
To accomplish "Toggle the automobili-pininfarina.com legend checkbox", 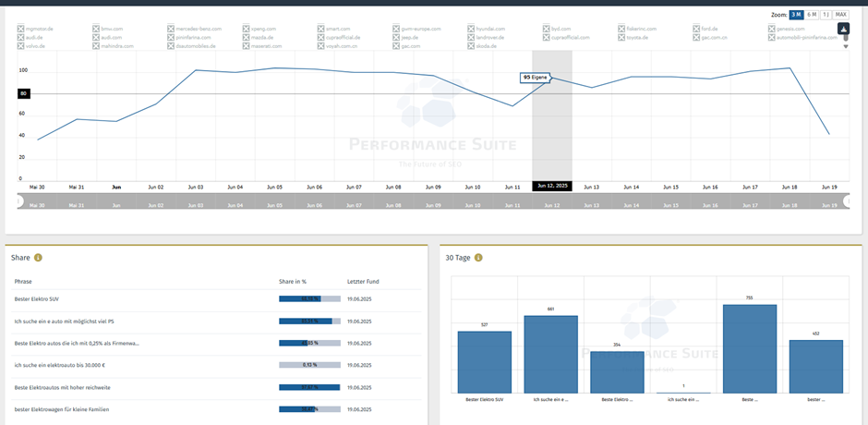I will (x=772, y=38).
